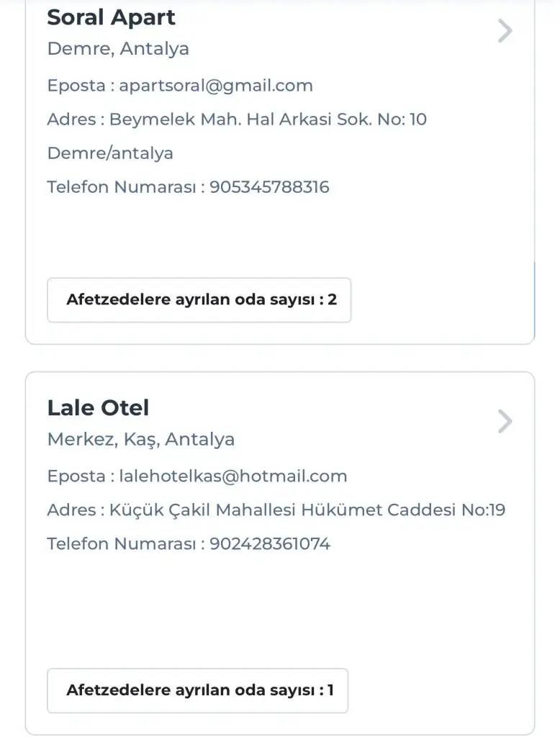Image resolution: width=560 pixels, height=737 pixels.
Task: Click the Küçük Çakil Mahallesi Hükümet Caddesi address
Action: tap(307, 510)
